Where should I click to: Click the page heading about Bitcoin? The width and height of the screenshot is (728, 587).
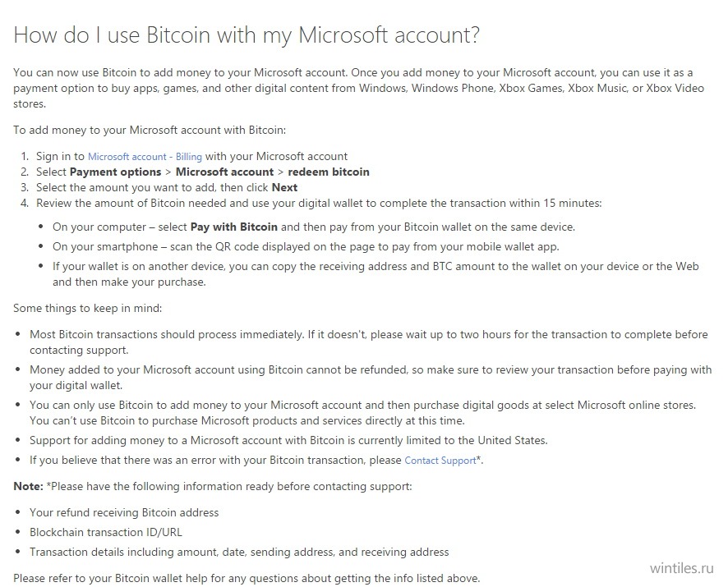click(247, 35)
